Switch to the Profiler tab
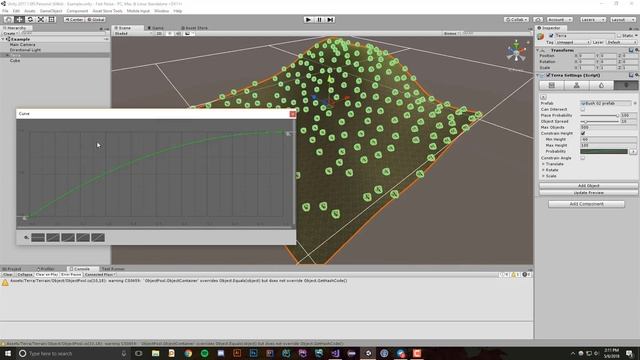The image size is (640, 360). 46,269
